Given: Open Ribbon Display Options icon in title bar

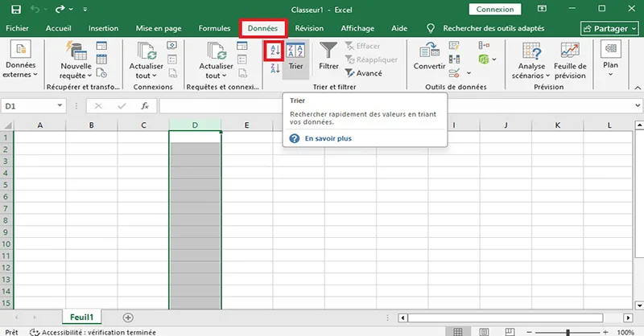Looking at the screenshot, I should pos(542,9).
